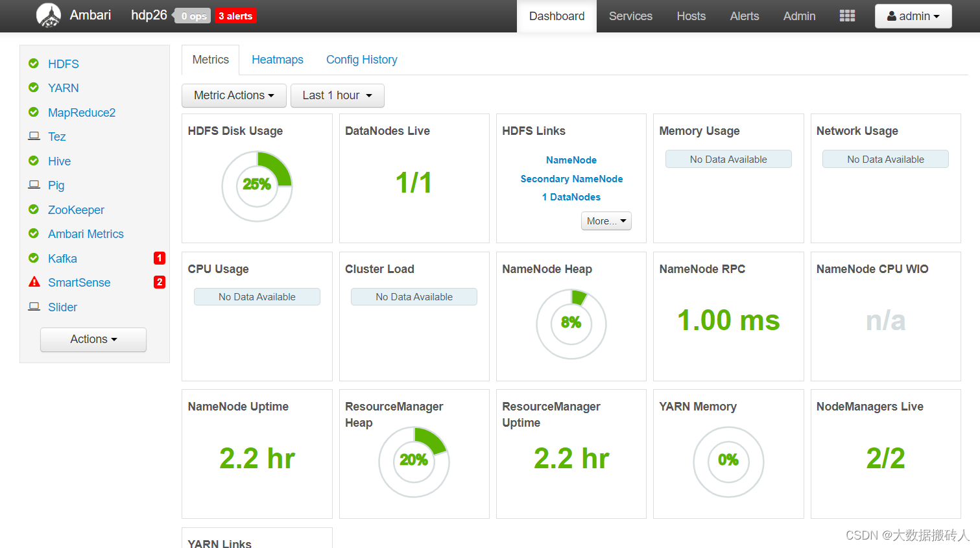
Task: Open the Hive service link
Action: [x=59, y=161]
